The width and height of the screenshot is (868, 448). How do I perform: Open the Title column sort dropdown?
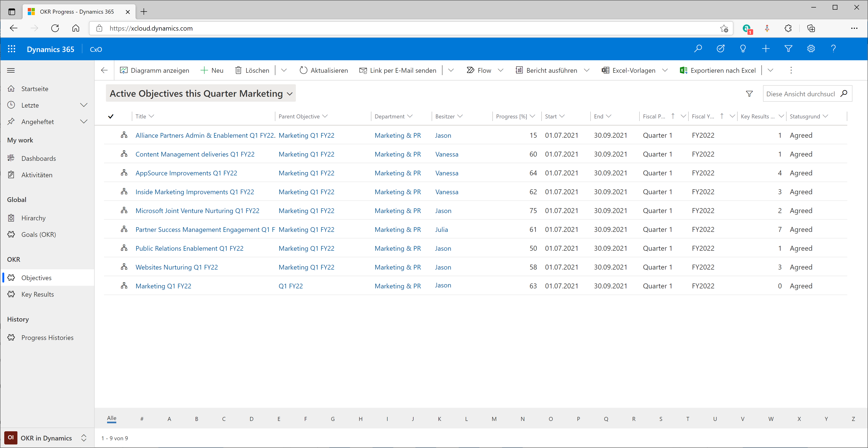[x=152, y=116]
